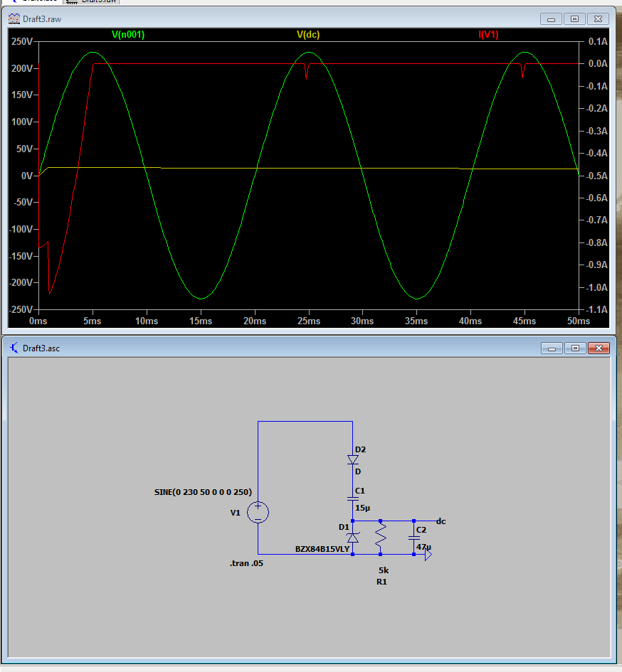Click the SINE source value text
Image resolution: width=622 pixels, height=672 pixels.
pos(203,492)
